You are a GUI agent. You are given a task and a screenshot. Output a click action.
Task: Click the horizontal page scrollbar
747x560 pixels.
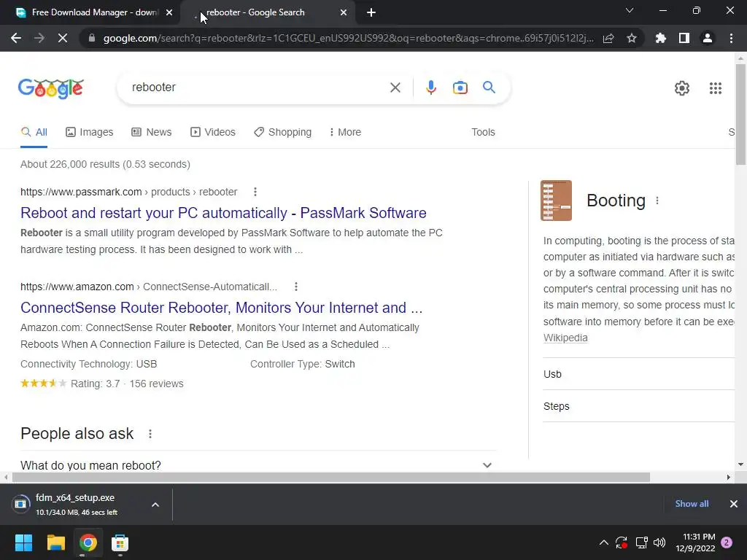click(331, 477)
